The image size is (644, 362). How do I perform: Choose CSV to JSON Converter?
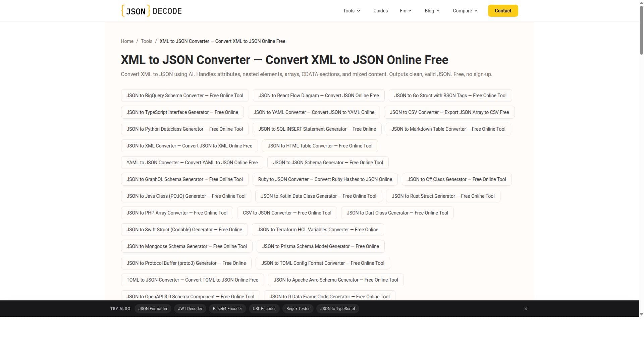[x=287, y=213]
